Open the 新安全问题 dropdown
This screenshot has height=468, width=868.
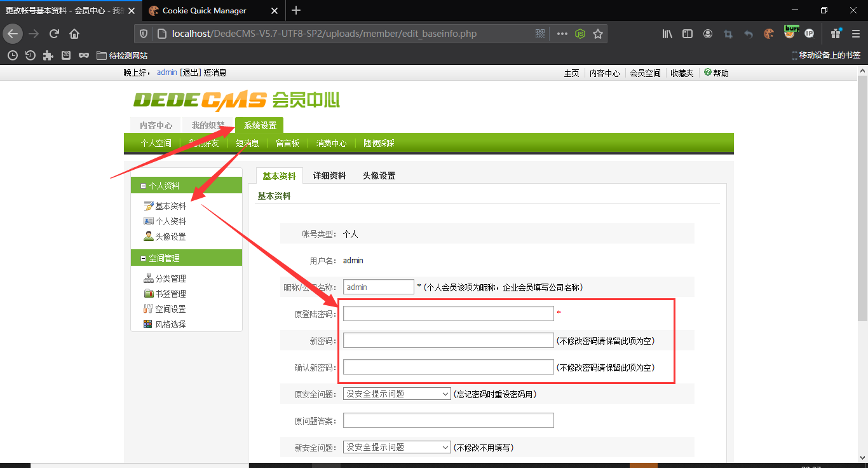[397, 447]
